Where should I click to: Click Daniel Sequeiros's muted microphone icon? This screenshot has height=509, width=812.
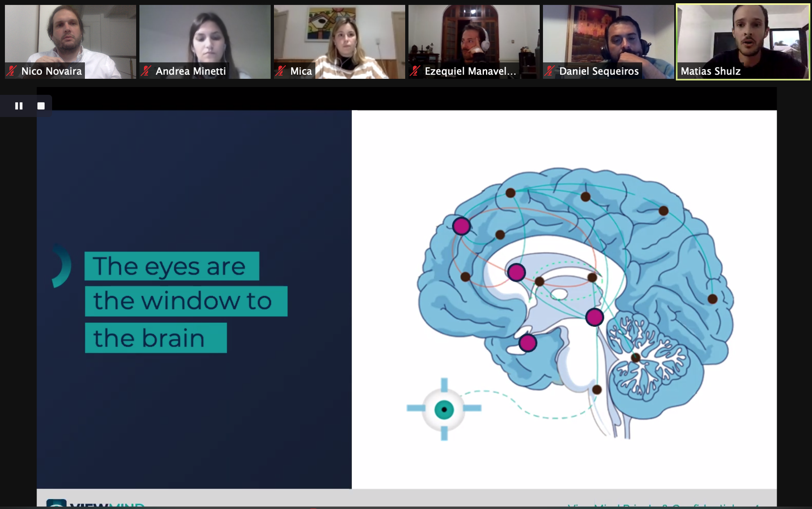tap(550, 71)
